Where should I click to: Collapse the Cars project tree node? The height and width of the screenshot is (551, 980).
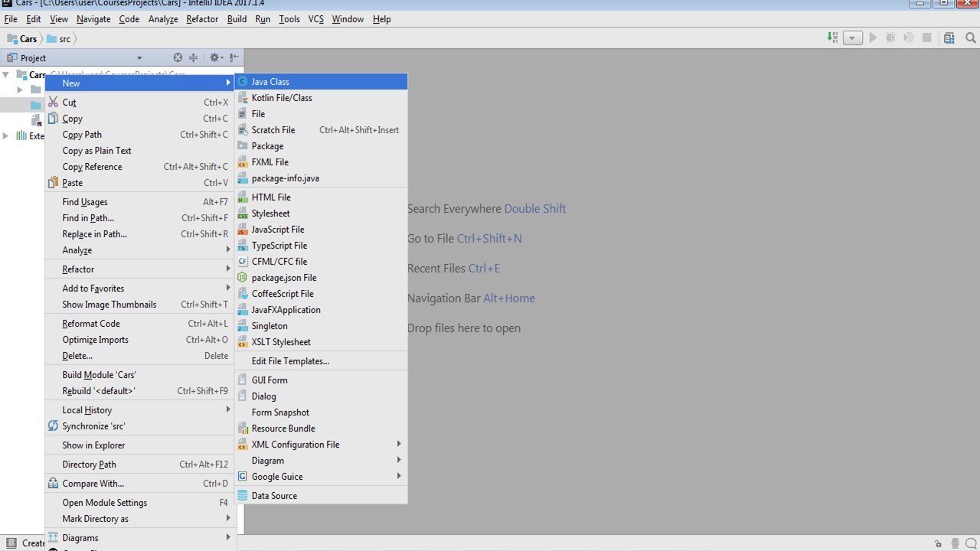(6, 74)
